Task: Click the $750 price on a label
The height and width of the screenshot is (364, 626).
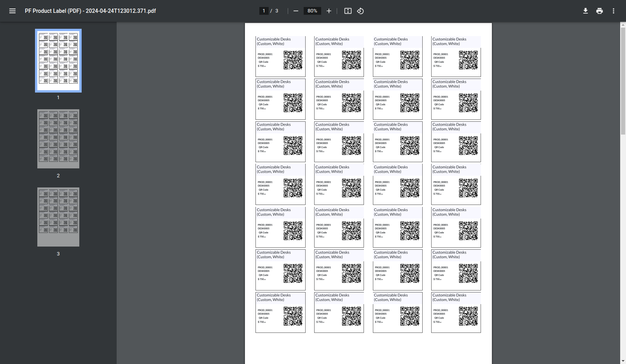Action: (261, 66)
